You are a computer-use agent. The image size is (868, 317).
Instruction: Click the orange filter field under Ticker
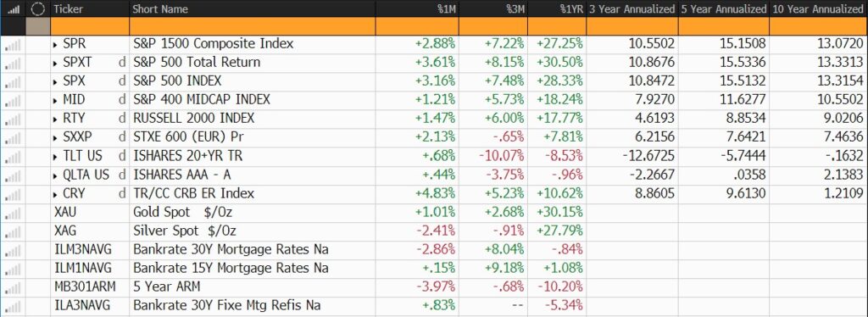point(90,26)
